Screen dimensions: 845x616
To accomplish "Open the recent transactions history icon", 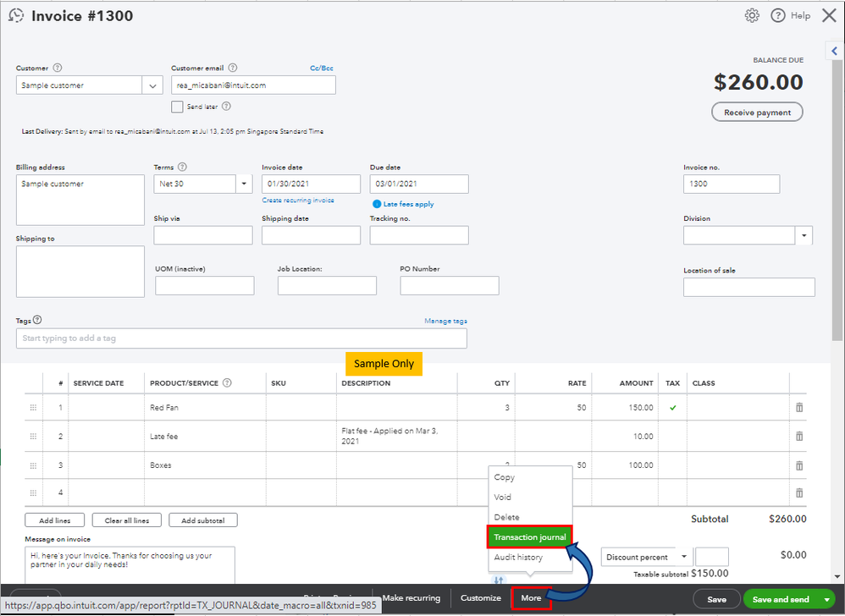I will tap(16, 15).
